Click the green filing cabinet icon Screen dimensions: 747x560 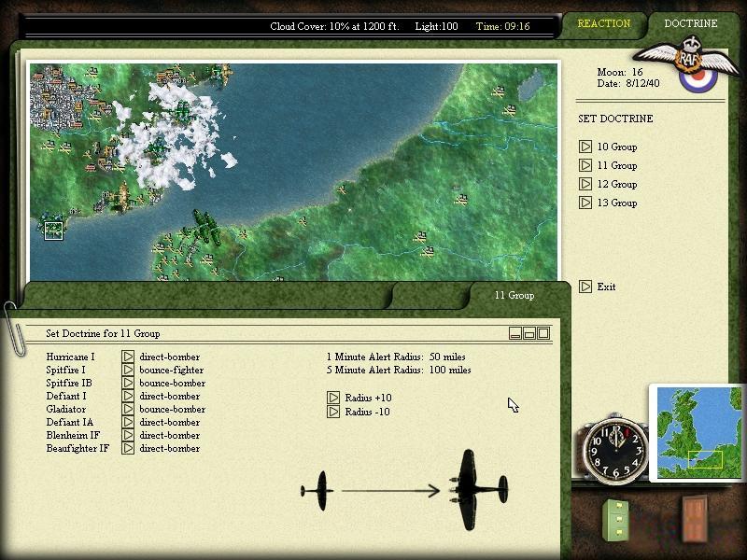point(615,520)
